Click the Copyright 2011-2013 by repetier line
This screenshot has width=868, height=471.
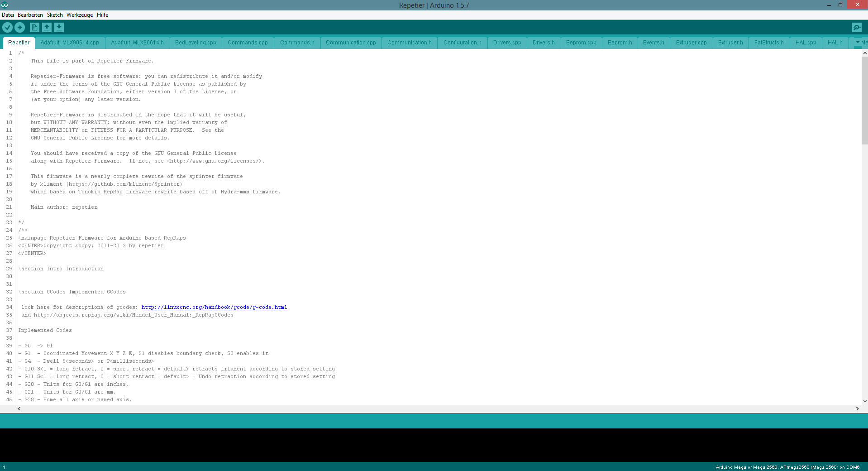click(x=91, y=245)
